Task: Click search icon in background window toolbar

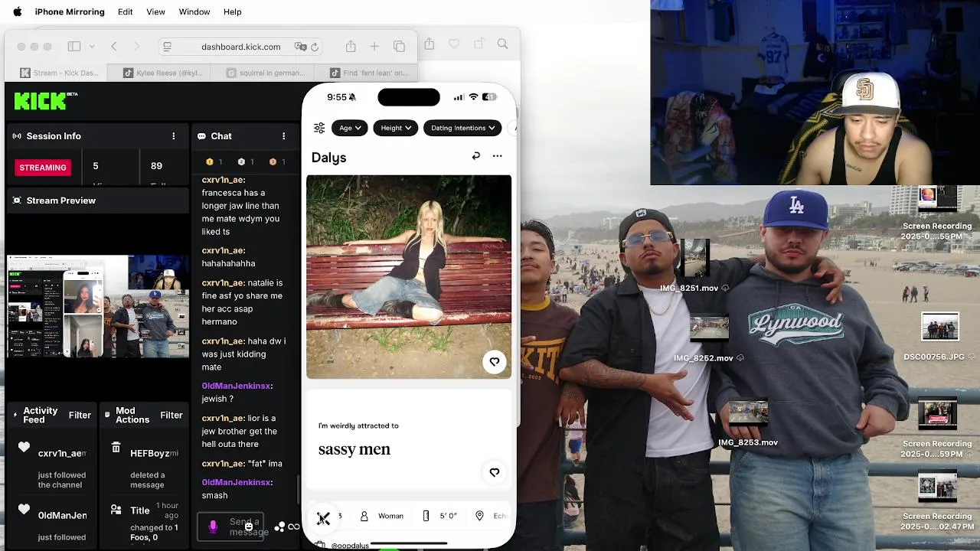Action: (502, 44)
